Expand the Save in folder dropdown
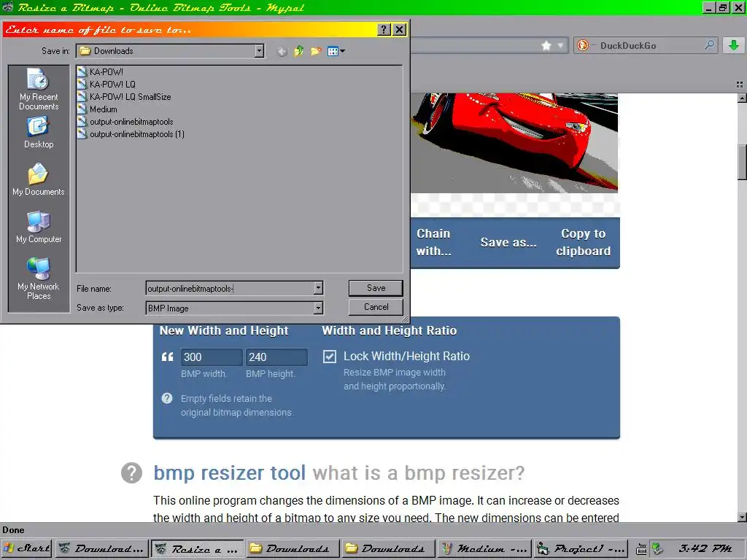The image size is (747, 560). [x=259, y=51]
